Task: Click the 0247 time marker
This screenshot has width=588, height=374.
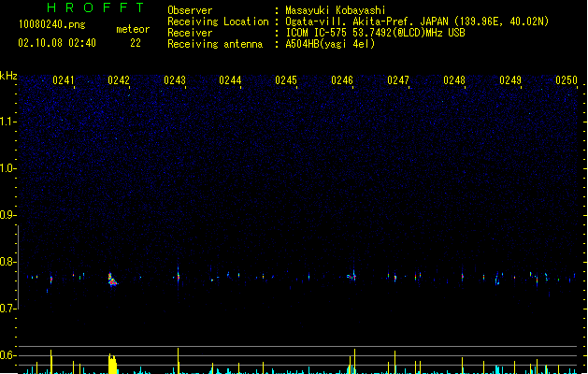Action: (x=398, y=80)
